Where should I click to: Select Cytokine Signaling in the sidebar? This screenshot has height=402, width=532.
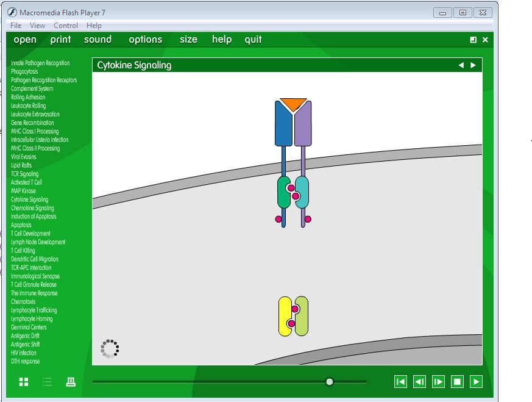click(29, 199)
